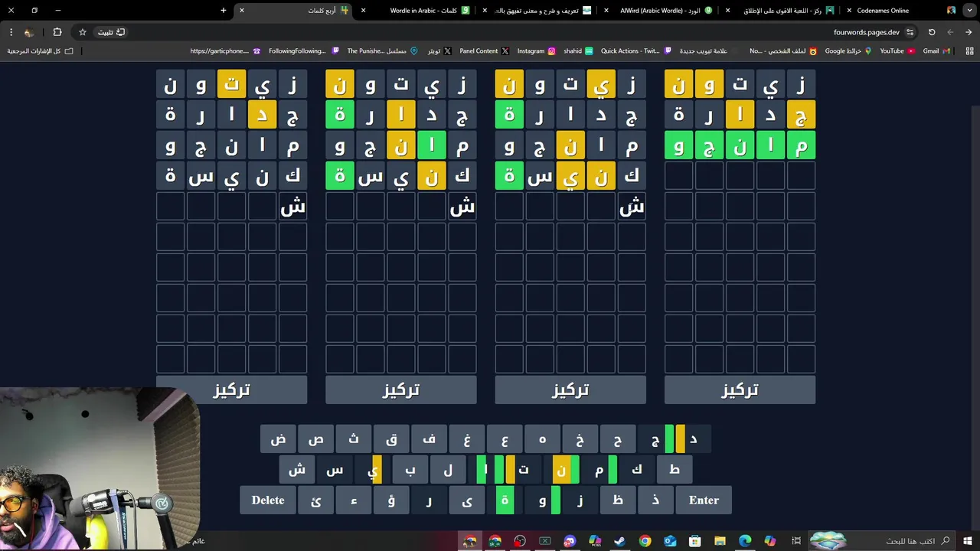Open Steam from the taskbar
980x551 pixels.
[620, 541]
